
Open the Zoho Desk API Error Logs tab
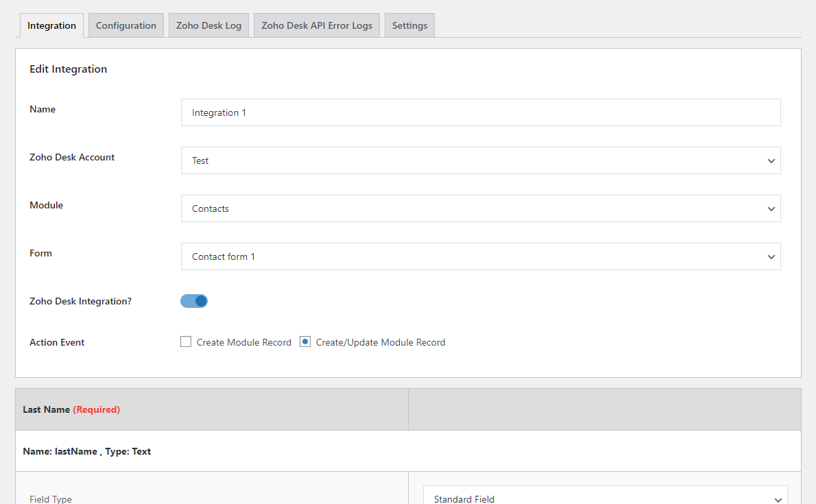pos(316,25)
